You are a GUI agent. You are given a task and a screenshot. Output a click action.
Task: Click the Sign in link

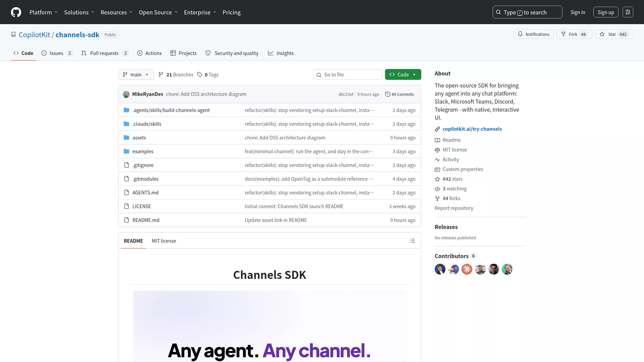pyautogui.click(x=578, y=12)
